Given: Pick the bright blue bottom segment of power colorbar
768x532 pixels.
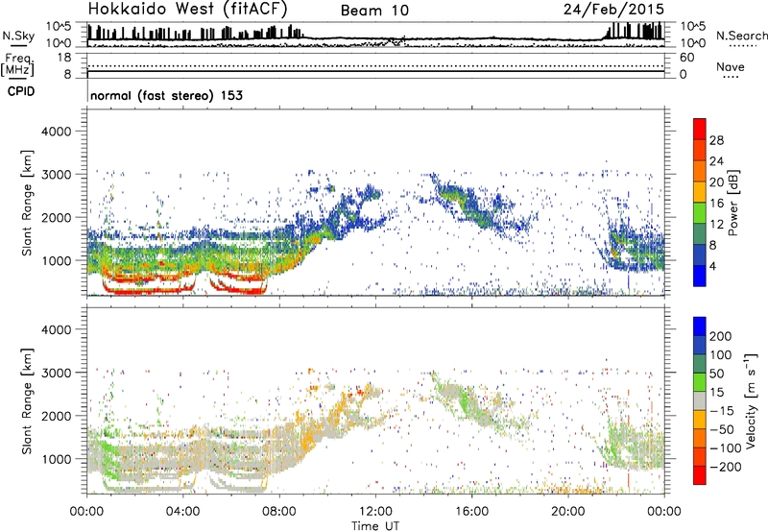Looking at the screenshot, I should point(700,277).
